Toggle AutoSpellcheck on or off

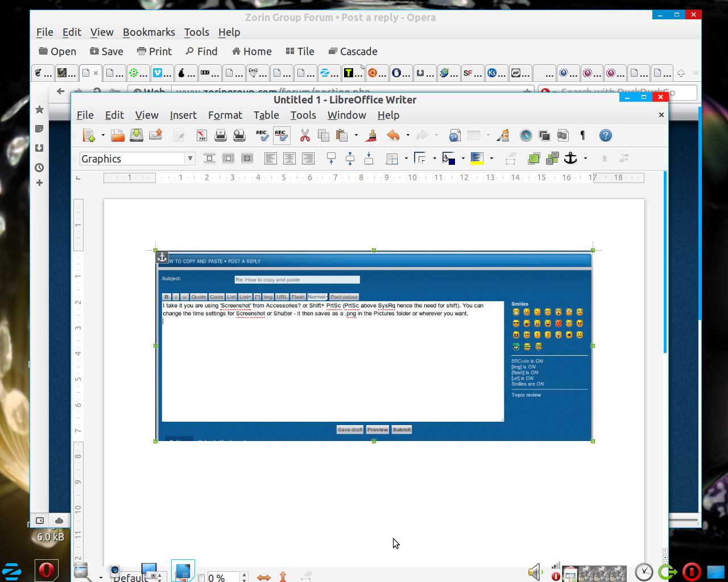281,135
